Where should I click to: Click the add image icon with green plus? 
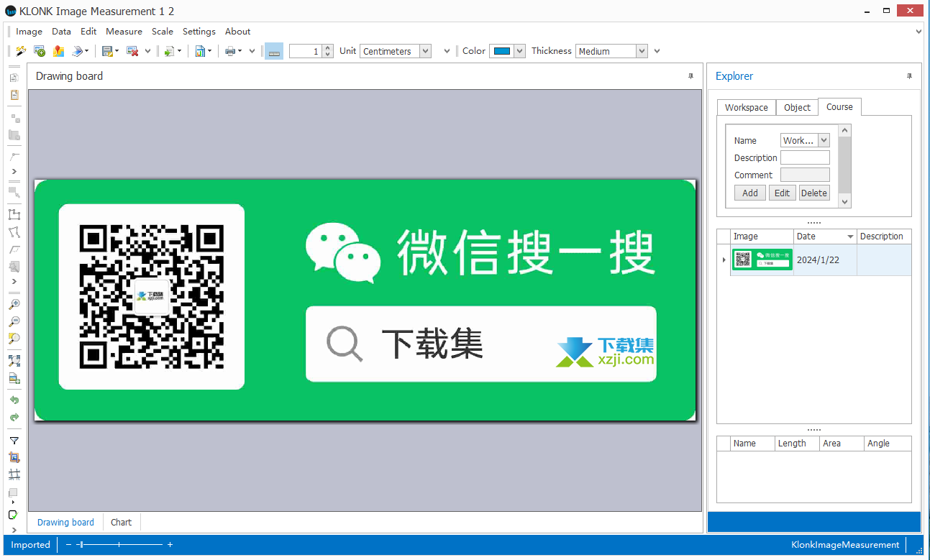40,51
